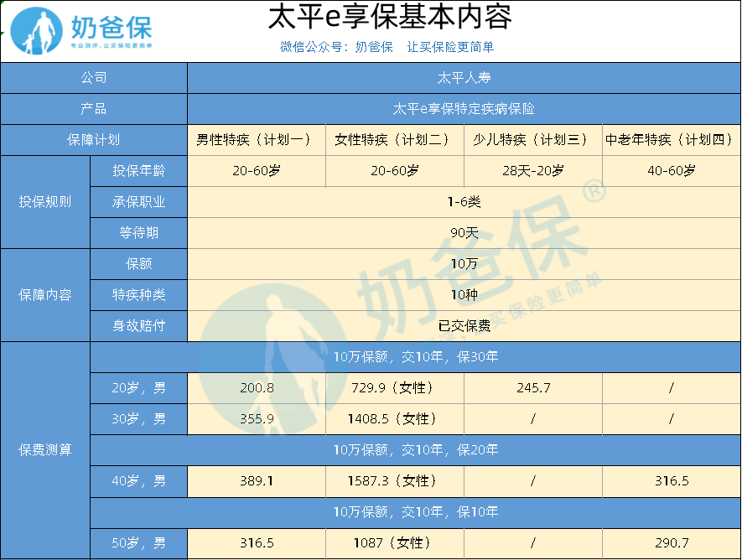
Task: Click 20-60岁 under 男性特疾（计划一）
Action: coord(257,171)
